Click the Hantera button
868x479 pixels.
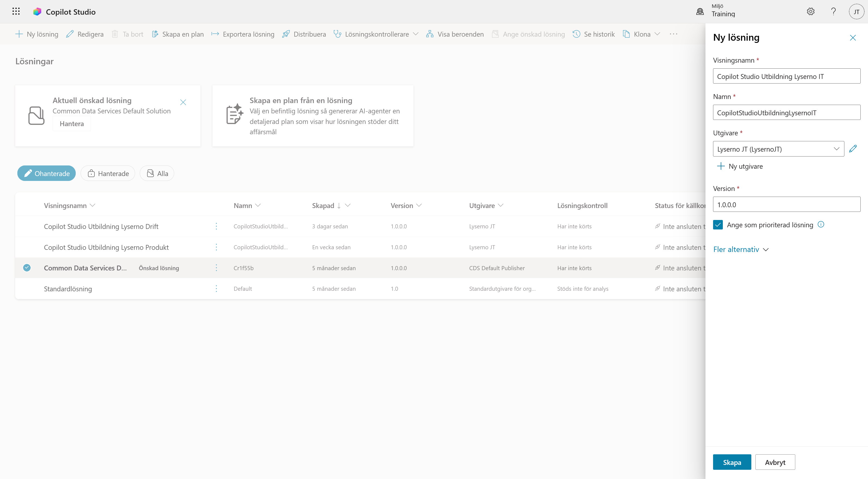pos(72,124)
